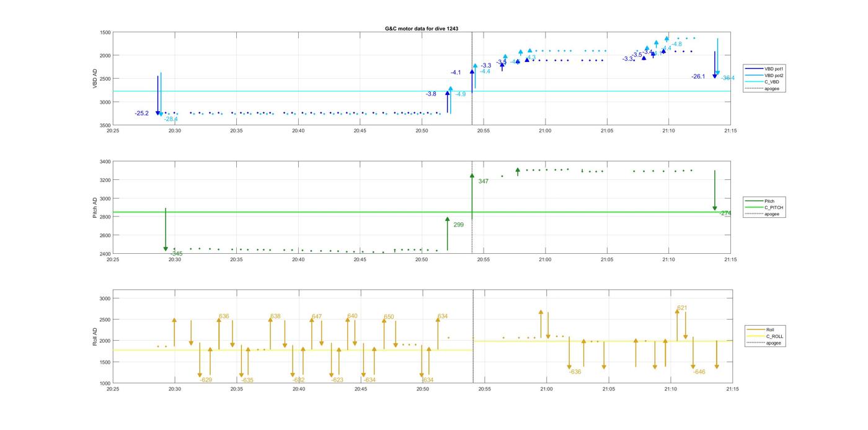Click the 'VBD AD' y-axis label
Viewport: 868px width, 430px height.
coord(95,79)
